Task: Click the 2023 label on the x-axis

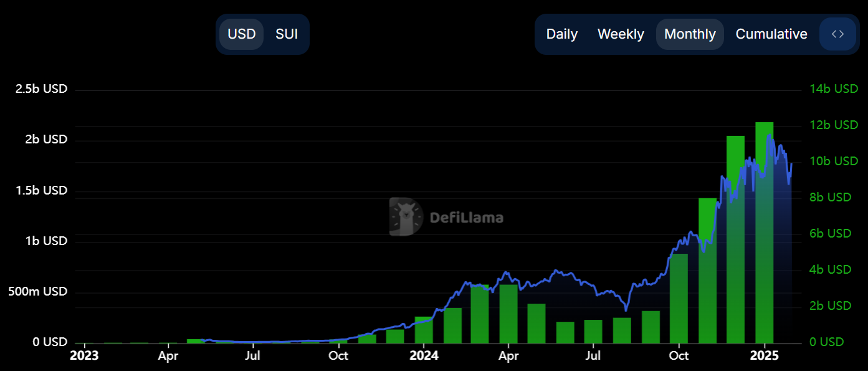Action: pos(84,355)
